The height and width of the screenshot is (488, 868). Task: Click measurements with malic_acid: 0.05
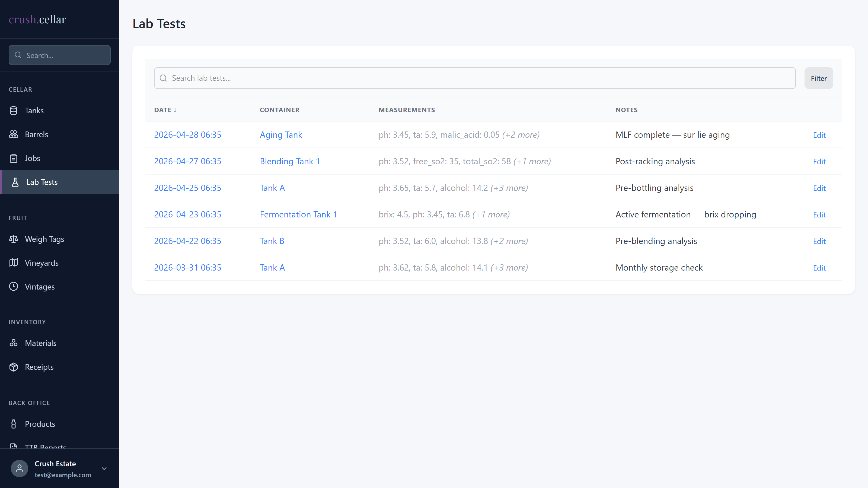[x=459, y=135]
